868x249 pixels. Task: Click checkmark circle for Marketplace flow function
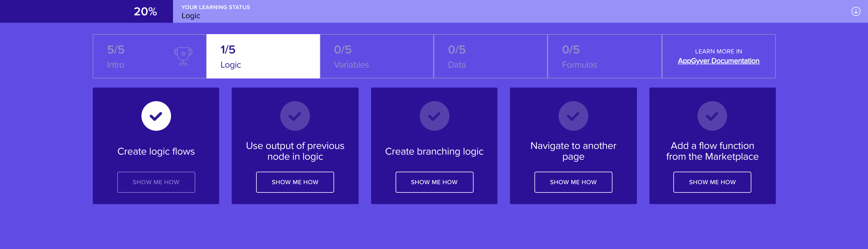click(712, 116)
